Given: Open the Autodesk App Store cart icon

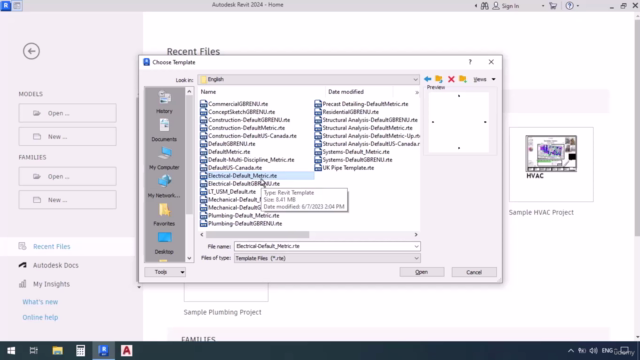Looking at the screenshot, I should (553, 6).
